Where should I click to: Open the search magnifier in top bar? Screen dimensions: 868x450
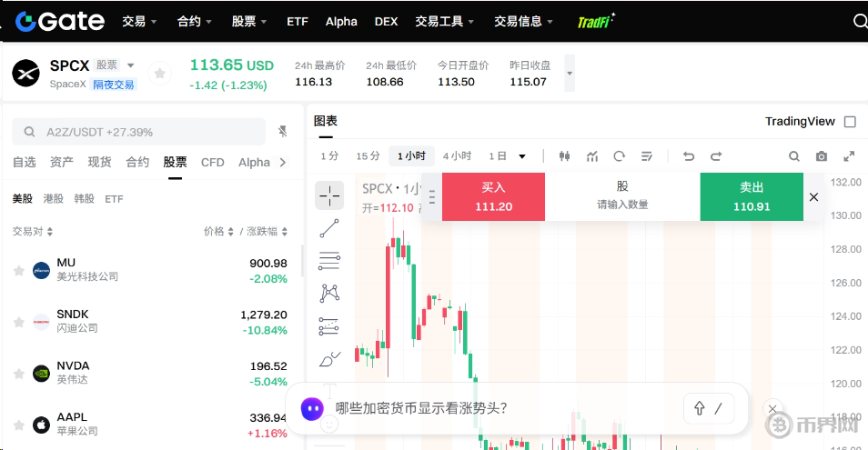[x=860, y=21]
